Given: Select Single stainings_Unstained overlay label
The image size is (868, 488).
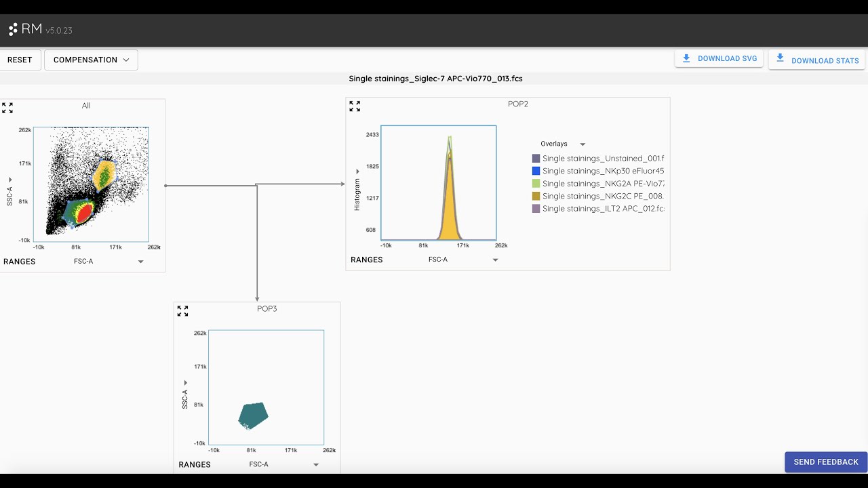Looking at the screenshot, I should click(604, 159).
